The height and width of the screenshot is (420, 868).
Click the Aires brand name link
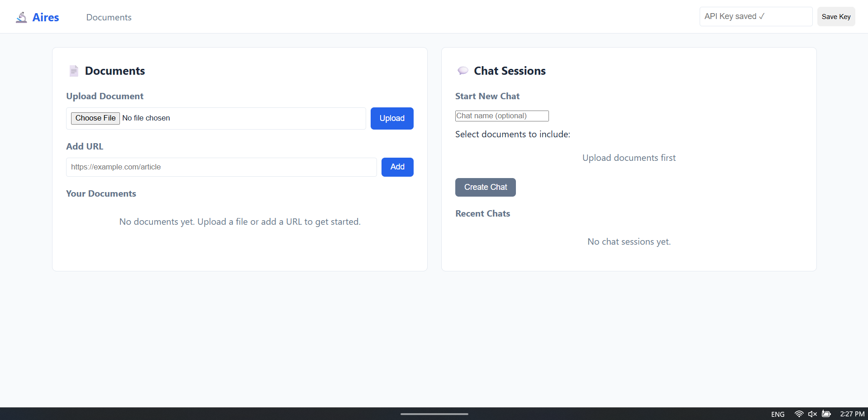[46, 17]
